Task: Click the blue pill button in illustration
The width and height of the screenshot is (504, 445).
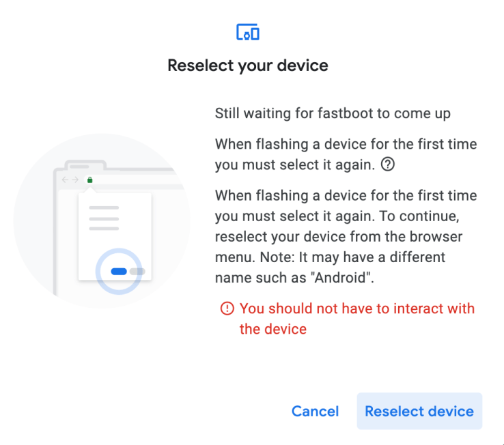Action: point(119,272)
